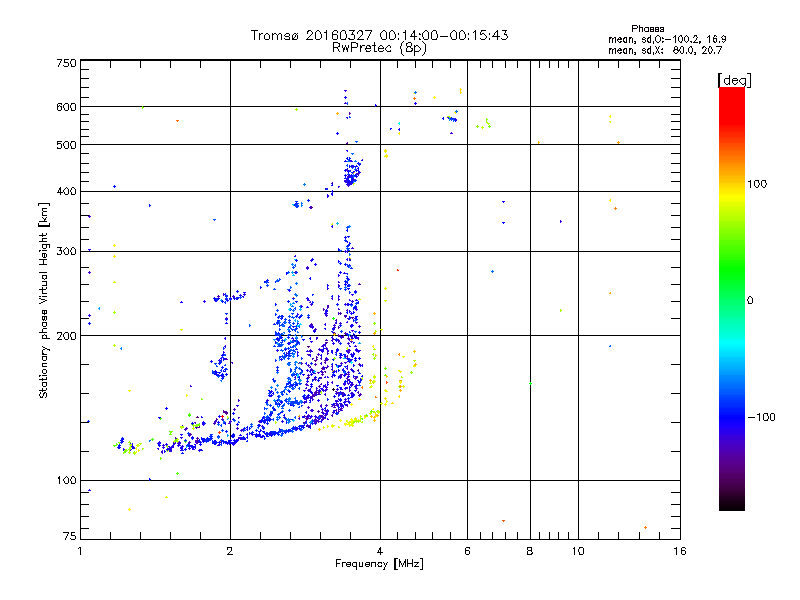The height and width of the screenshot is (600, 800).
Task: Click the 'RwPretec (8p)' subtitle
Action: (x=379, y=48)
